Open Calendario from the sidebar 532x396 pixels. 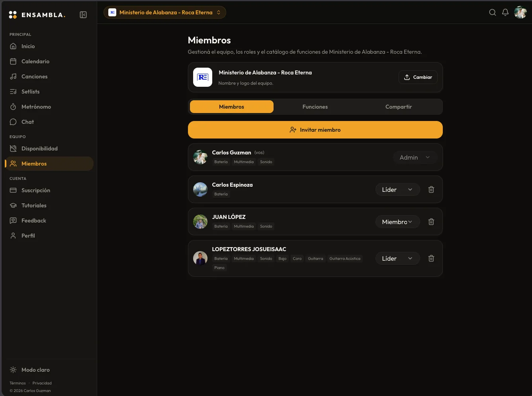49,61
